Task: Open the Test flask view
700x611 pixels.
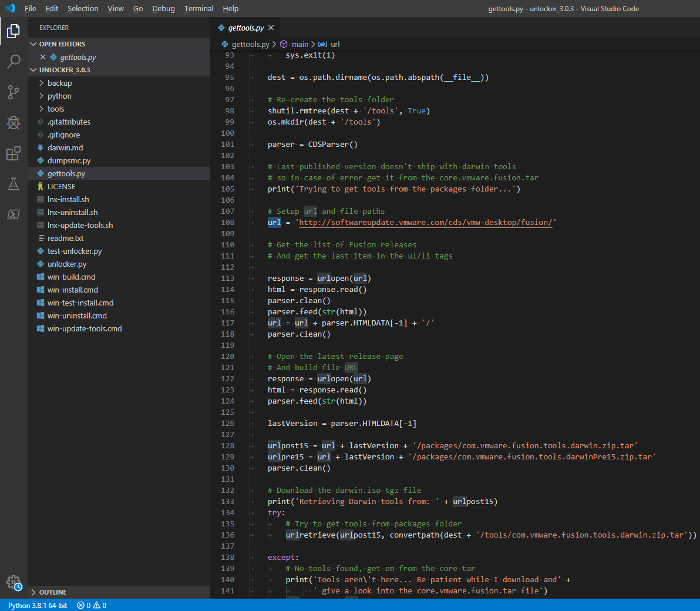Action: coord(14,183)
